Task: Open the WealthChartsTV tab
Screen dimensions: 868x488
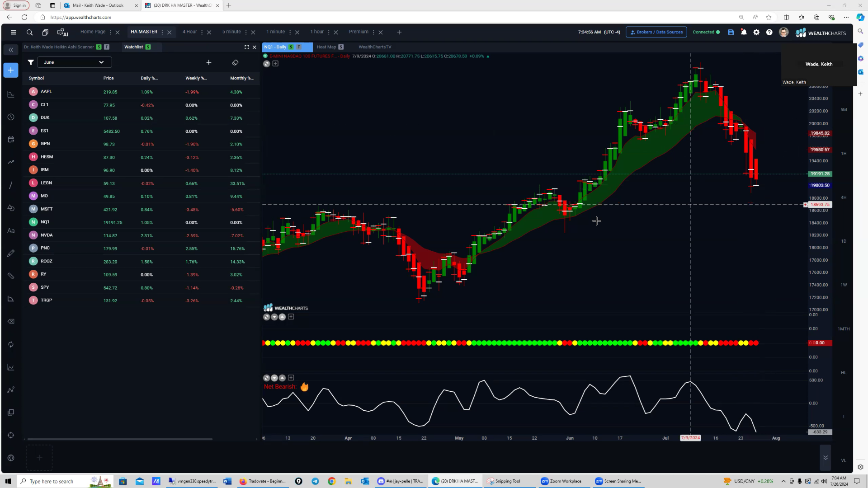Action: coord(375,47)
